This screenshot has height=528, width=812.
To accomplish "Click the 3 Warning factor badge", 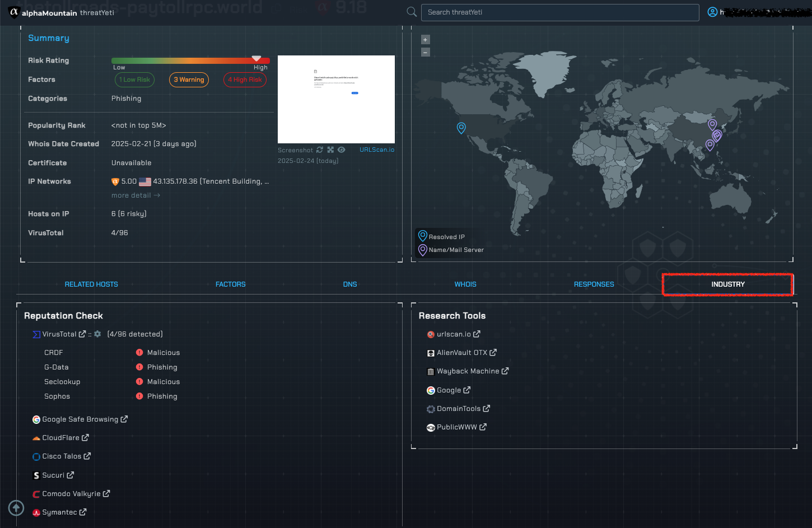I will tap(189, 80).
